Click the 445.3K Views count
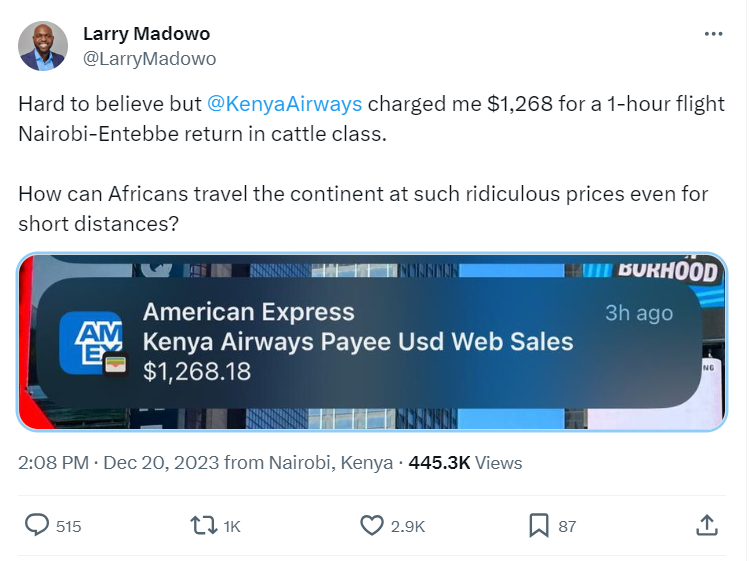This screenshot has width=750, height=561. coord(465,463)
